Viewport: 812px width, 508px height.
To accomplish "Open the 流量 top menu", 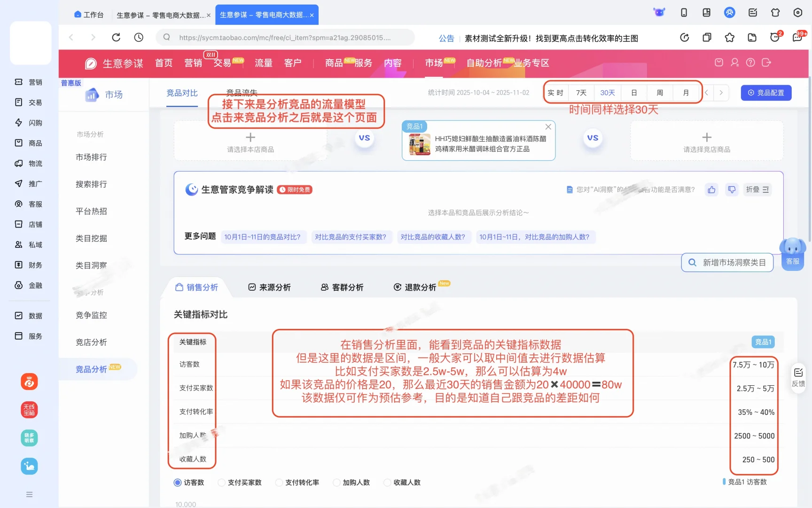I will 264,63.
